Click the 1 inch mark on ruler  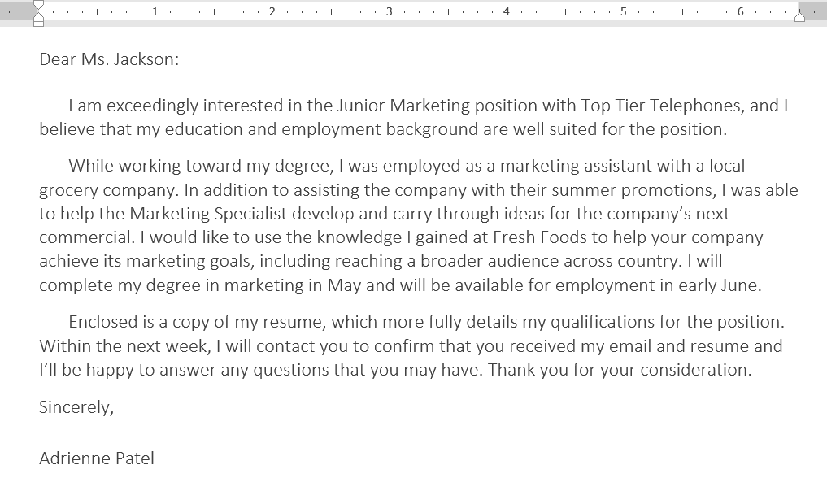pos(155,11)
